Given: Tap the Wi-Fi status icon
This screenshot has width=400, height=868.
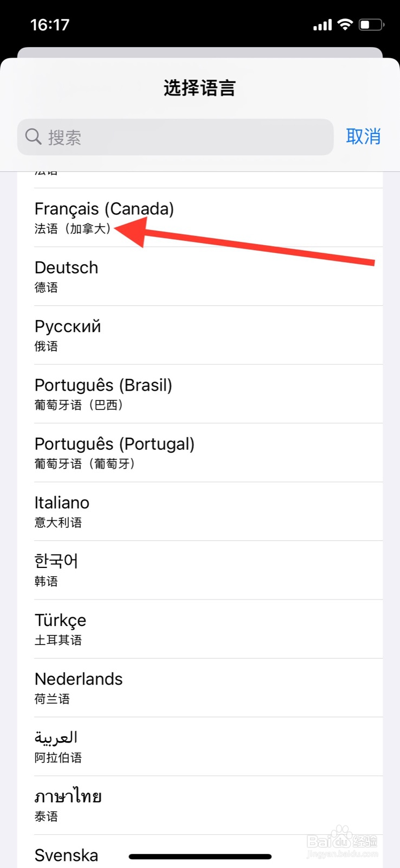Looking at the screenshot, I should tap(345, 24).
